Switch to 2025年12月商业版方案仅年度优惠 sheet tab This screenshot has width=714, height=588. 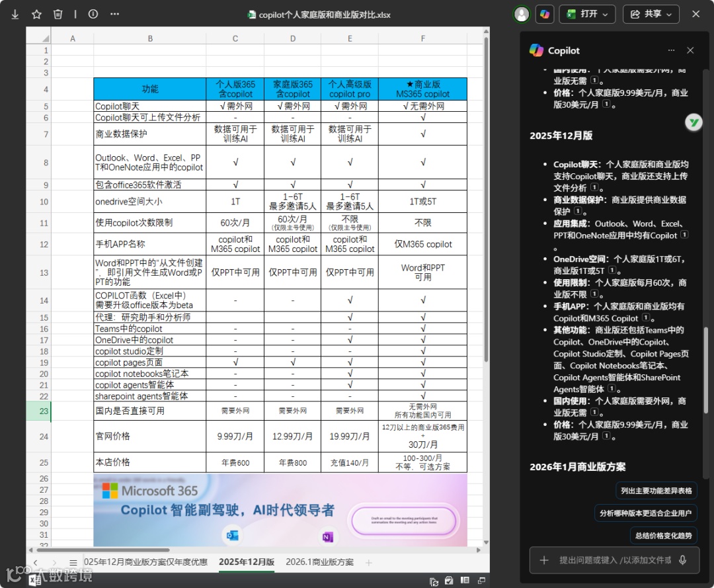pyautogui.click(x=145, y=562)
